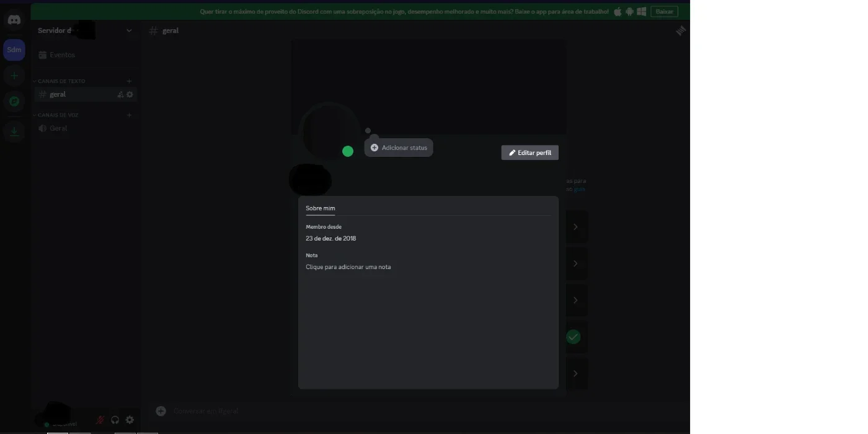Click the download apps arrow icon
This screenshot has width=868, height=434.
click(14, 131)
